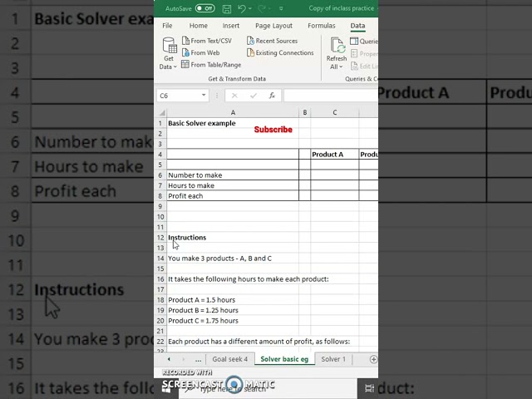
Task: Click From Text/CSV import button
Action: [207, 41]
